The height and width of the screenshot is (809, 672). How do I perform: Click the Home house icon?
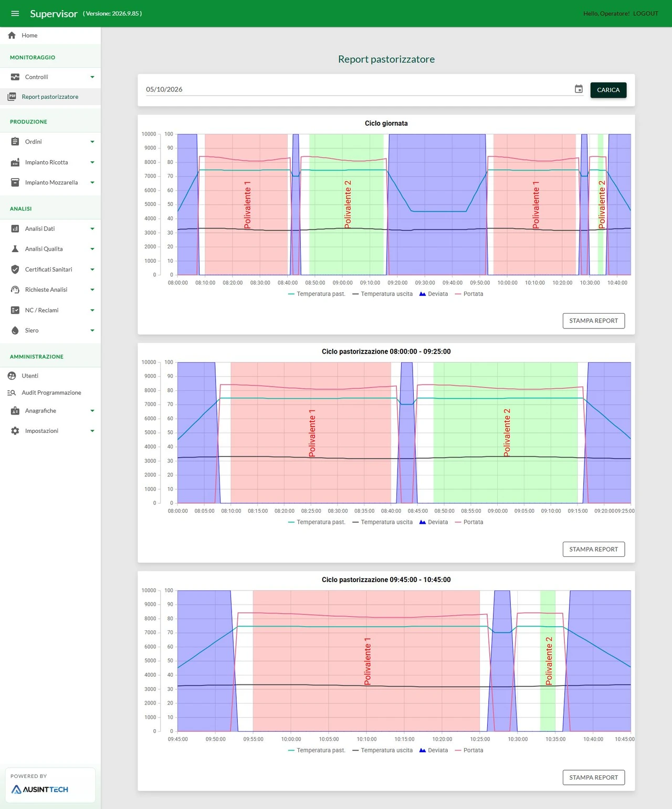point(12,35)
